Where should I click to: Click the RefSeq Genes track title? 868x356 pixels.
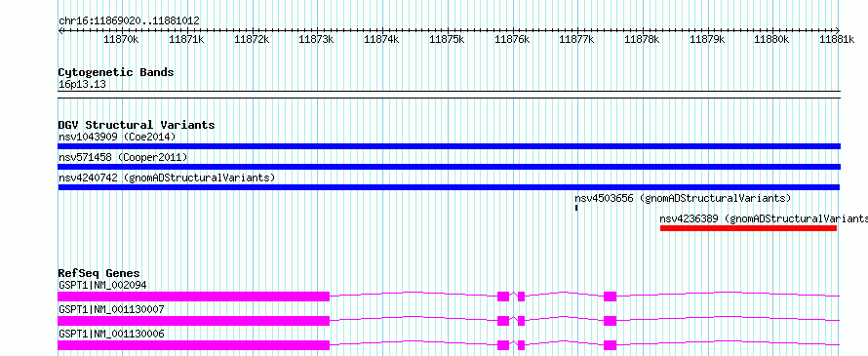point(99,273)
